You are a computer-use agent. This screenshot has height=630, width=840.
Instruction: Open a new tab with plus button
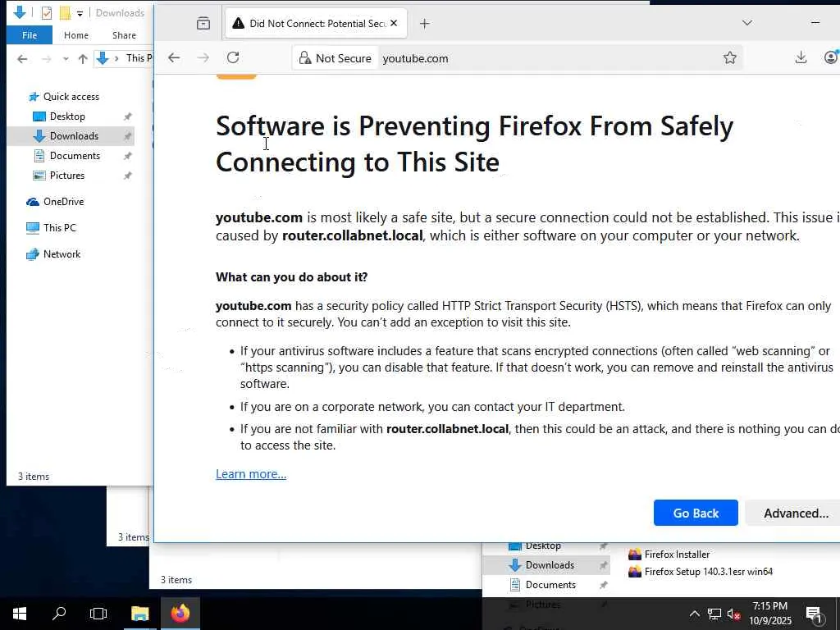(x=424, y=24)
